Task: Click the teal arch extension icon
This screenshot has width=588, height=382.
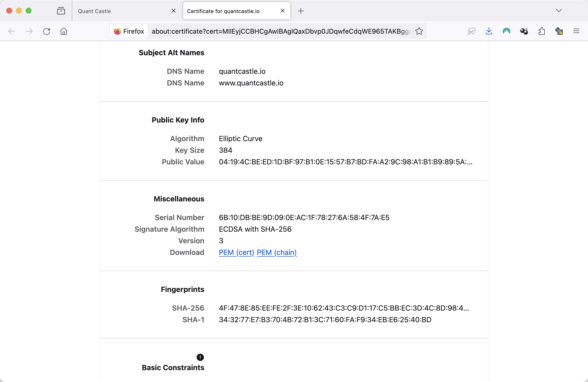Action: click(x=507, y=31)
